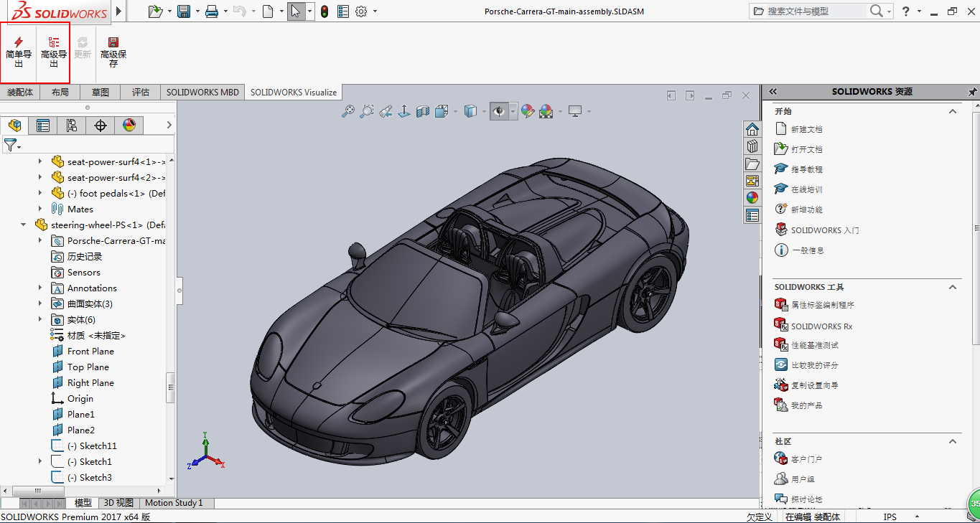The image size is (980, 523).
Task: Click the Section View icon
Action: click(423, 111)
